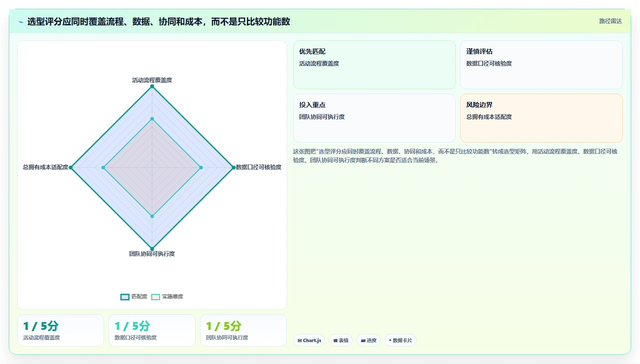Click the Chart.js tag
Image resolution: width=640 pixels, height=364 pixels.
point(309,340)
